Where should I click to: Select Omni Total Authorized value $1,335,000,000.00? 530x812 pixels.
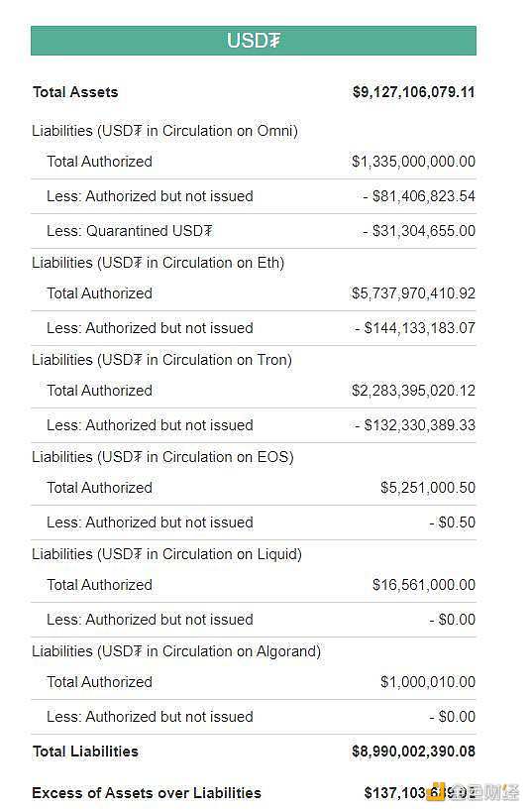coord(413,161)
